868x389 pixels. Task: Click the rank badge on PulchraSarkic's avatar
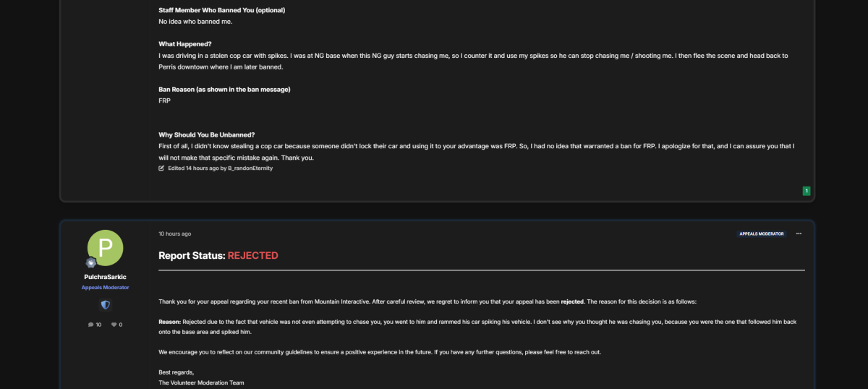91,262
